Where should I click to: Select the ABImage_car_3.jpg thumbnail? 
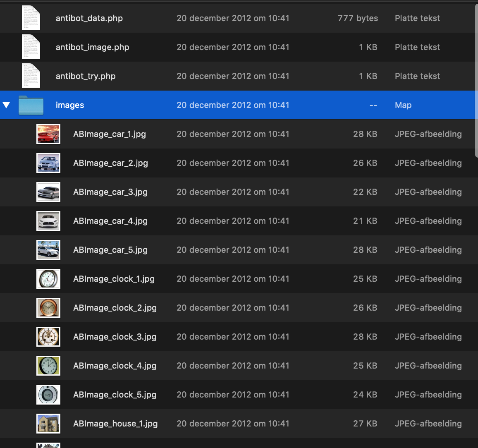(x=48, y=192)
